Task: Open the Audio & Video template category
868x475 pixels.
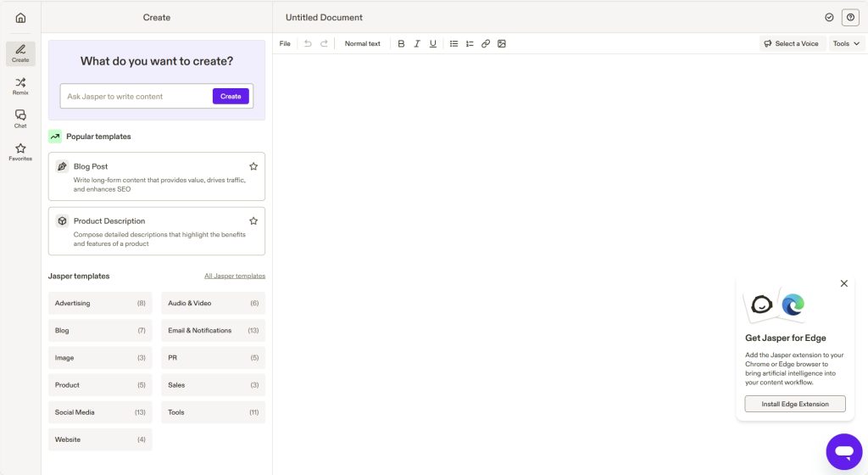Action: pyautogui.click(x=213, y=303)
